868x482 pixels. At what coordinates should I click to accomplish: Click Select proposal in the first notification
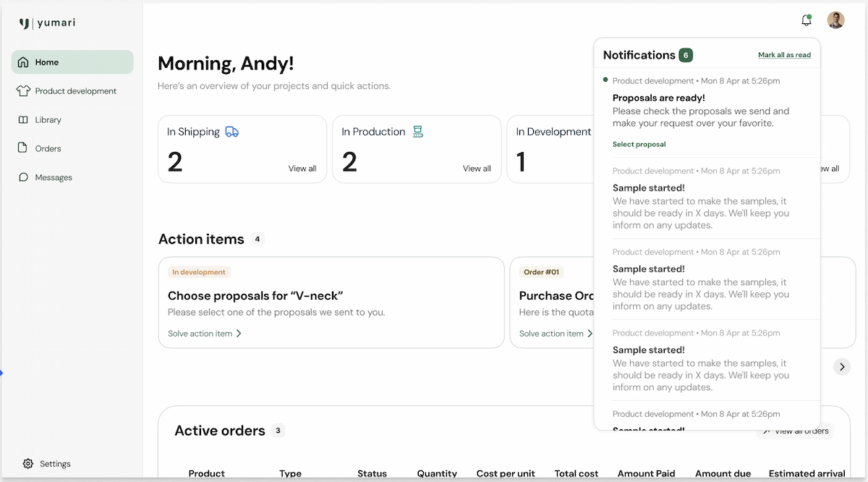pos(639,144)
